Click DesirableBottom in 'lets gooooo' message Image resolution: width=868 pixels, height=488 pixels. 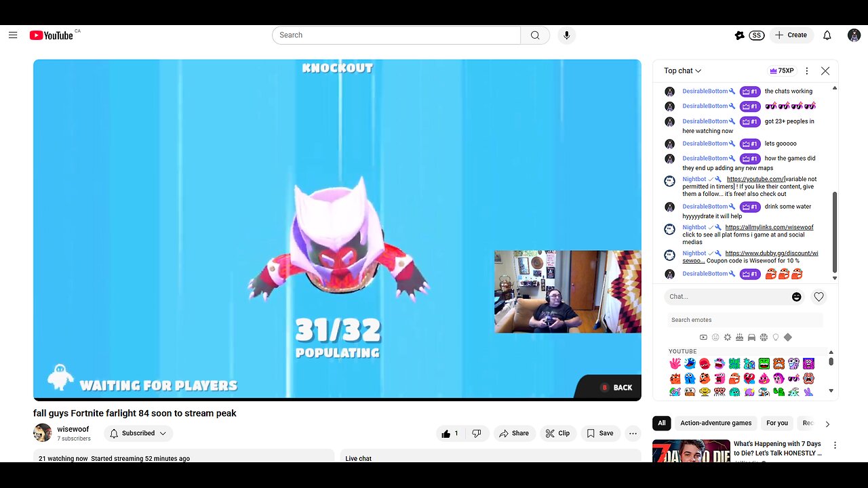[x=705, y=144]
